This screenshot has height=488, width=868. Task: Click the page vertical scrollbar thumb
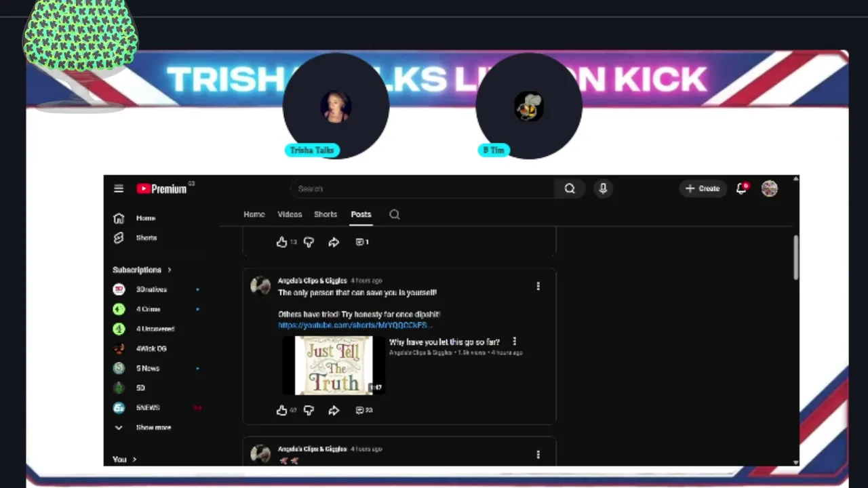795,257
